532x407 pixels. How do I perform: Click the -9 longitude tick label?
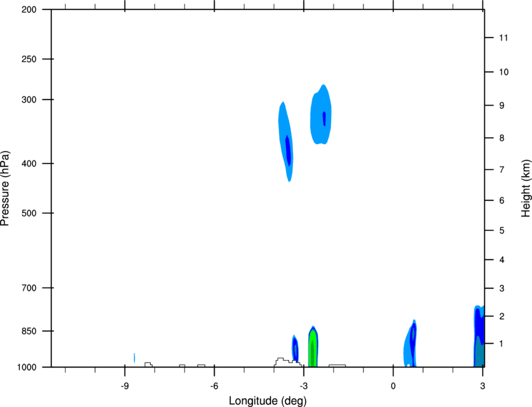click(x=125, y=386)
